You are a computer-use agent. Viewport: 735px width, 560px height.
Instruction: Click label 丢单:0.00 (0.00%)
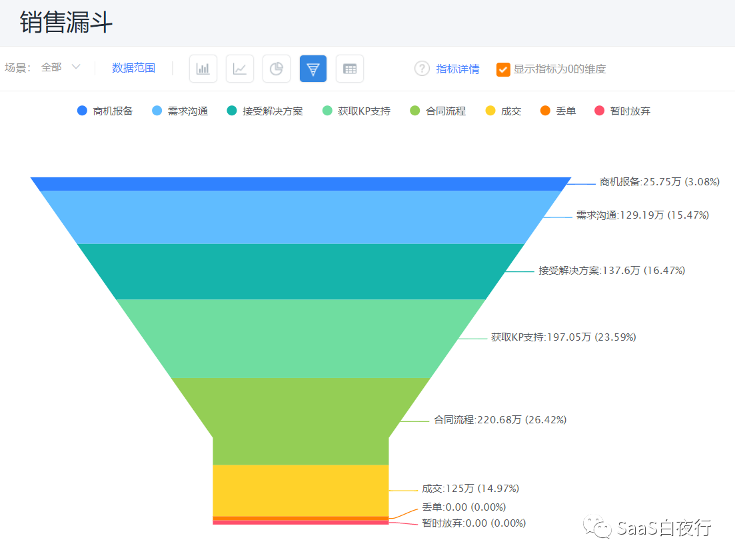click(x=464, y=507)
